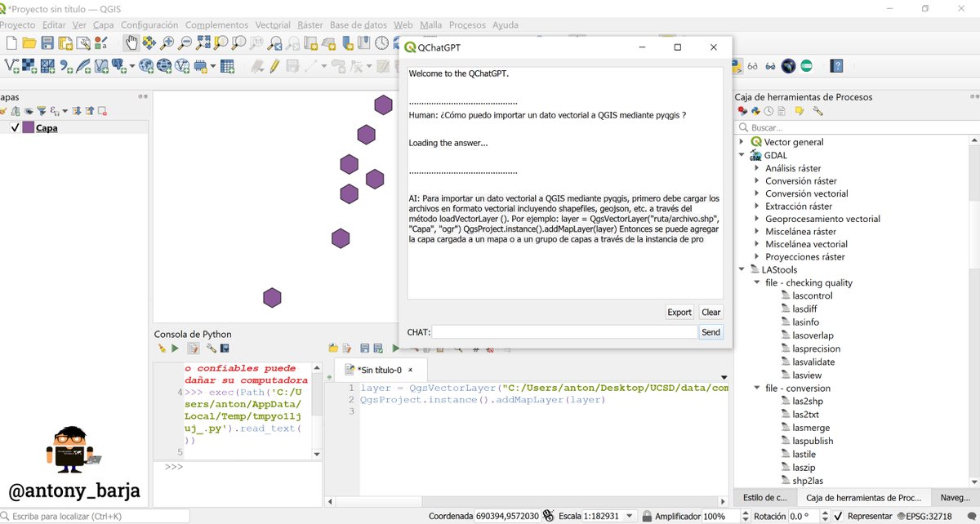The image size is (980, 524).
Task: Click the Escriba para localizar search box
Action: click(x=95, y=516)
